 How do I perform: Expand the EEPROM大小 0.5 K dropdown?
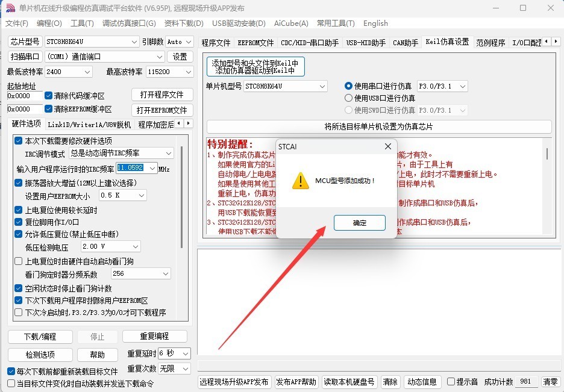click(122, 196)
